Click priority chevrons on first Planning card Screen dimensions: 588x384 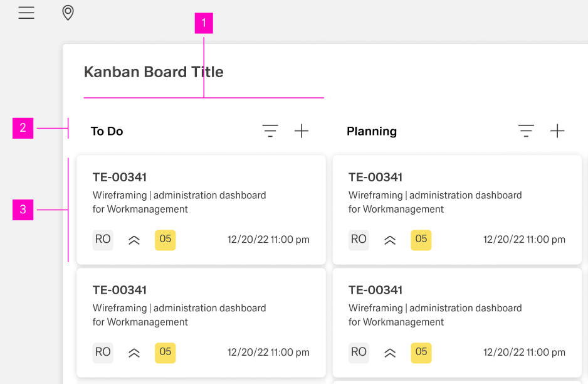point(390,240)
